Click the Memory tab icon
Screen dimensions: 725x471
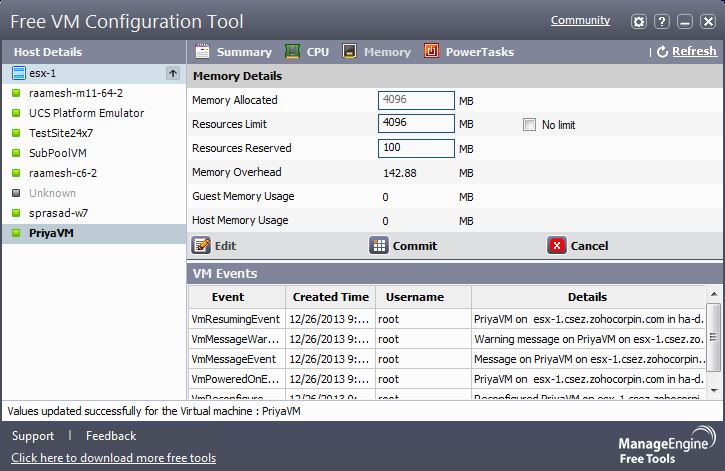pyautogui.click(x=350, y=51)
